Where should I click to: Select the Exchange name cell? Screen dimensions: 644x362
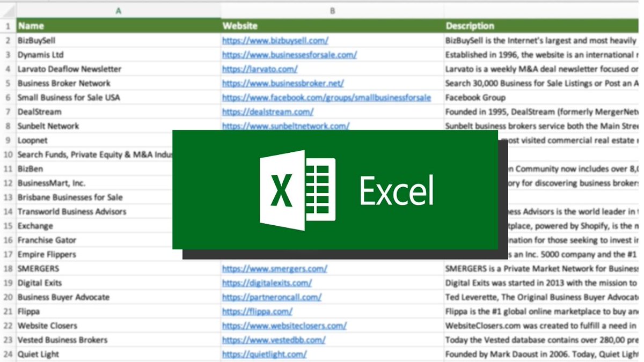click(94, 226)
